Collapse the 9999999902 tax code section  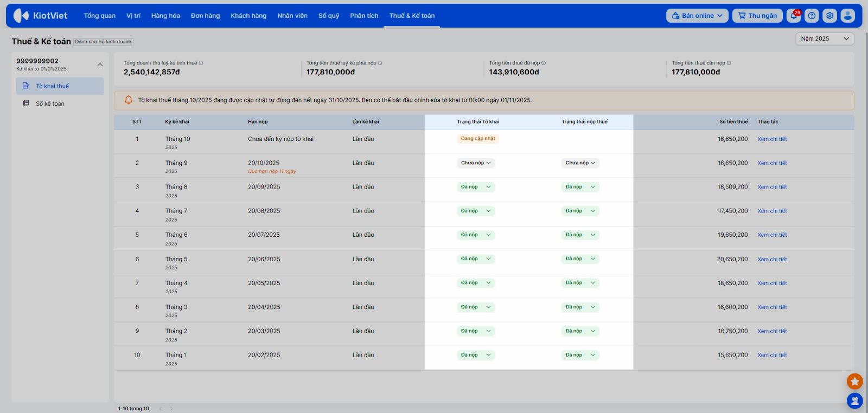[100, 64]
